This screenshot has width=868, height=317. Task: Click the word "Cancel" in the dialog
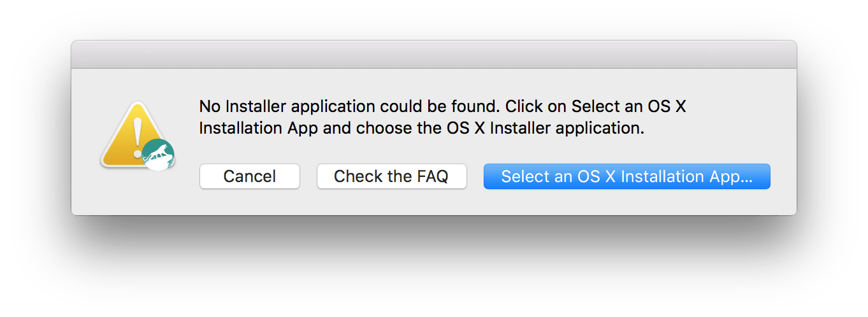250,176
